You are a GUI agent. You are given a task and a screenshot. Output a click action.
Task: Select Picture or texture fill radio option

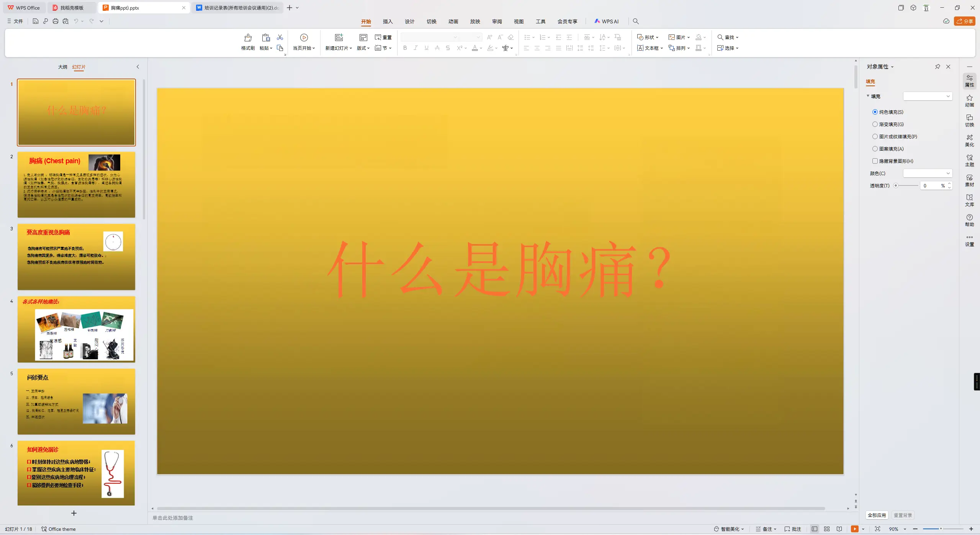pos(875,136)
